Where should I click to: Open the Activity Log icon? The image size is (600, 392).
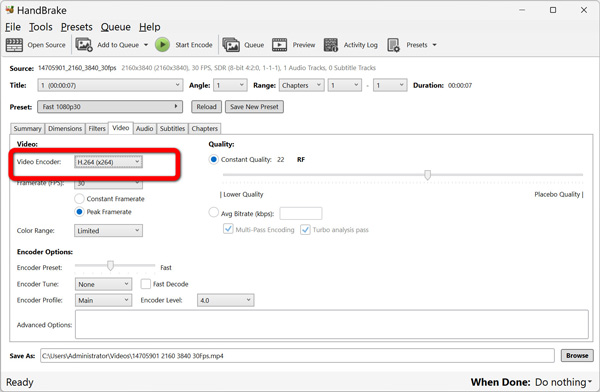[331, 45]
